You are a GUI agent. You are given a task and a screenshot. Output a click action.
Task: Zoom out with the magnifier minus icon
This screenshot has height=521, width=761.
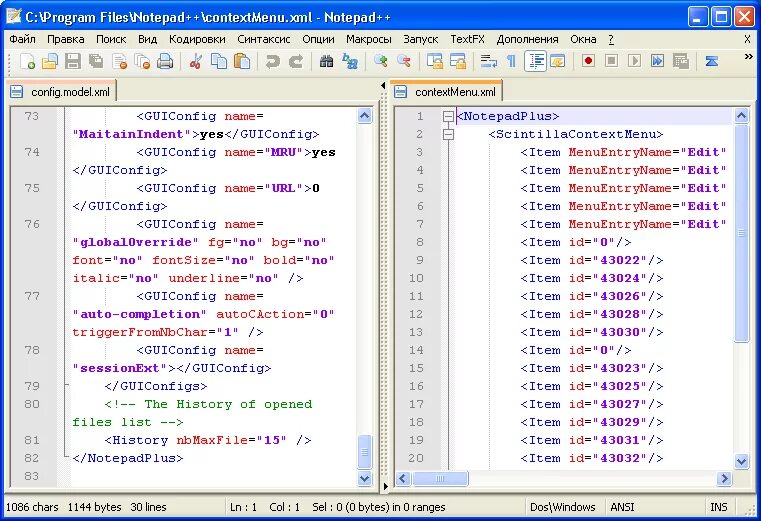[403, 61]
